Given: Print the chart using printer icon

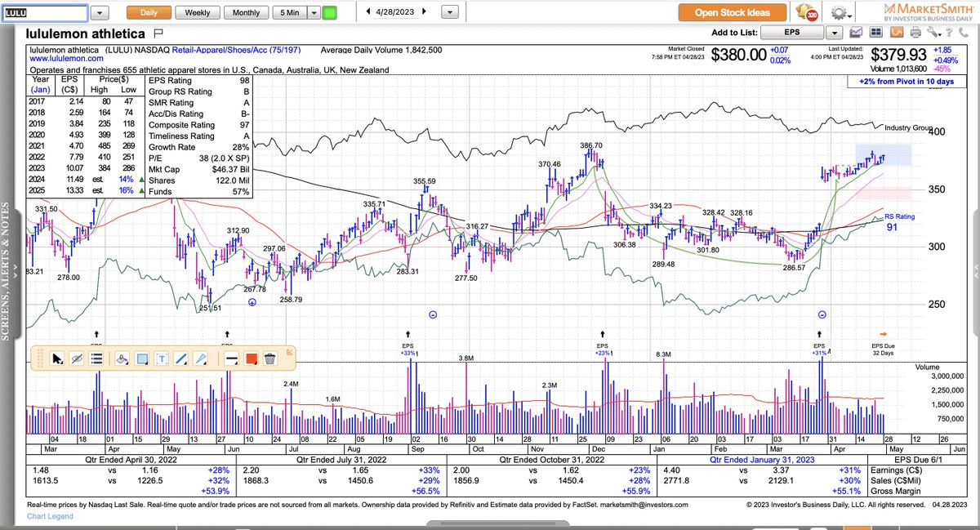Looking at the screenshot, I should 915,33.
